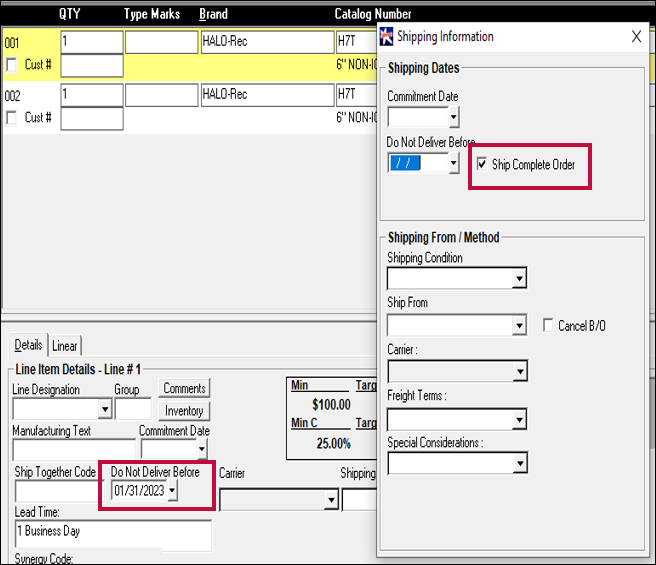Expand the Carrier dropdown in shipping dialog
Image resolution: width=656 pixels, height=565 pixels.
click(518, 372)
